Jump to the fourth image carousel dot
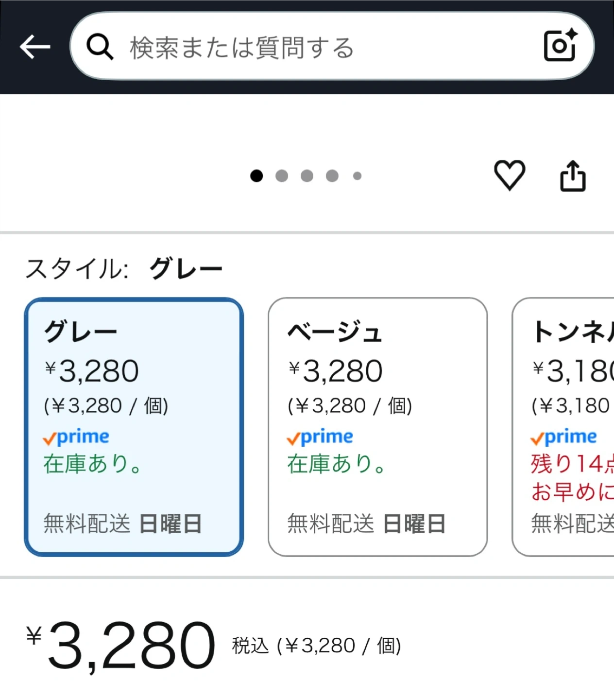The height and width of the screenshot is (700, 614). click(x=332, y=176)
